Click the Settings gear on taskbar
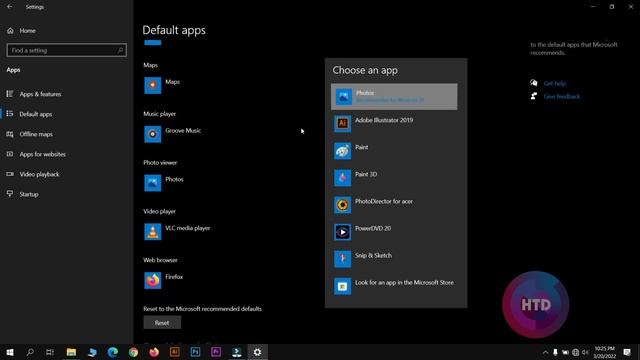 point(257,352)
